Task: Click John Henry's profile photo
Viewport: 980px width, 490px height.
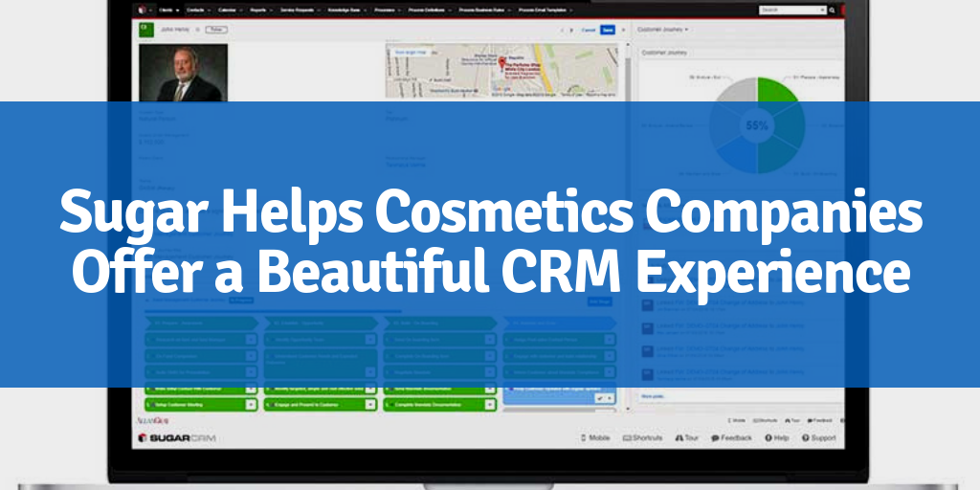Action: (x=183, y=73)
